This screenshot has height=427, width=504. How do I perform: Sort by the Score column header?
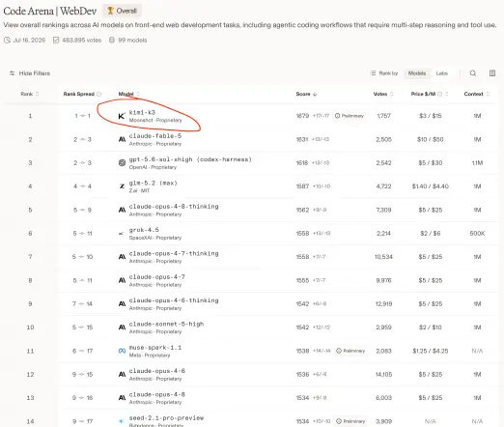(x=306, y=94)
